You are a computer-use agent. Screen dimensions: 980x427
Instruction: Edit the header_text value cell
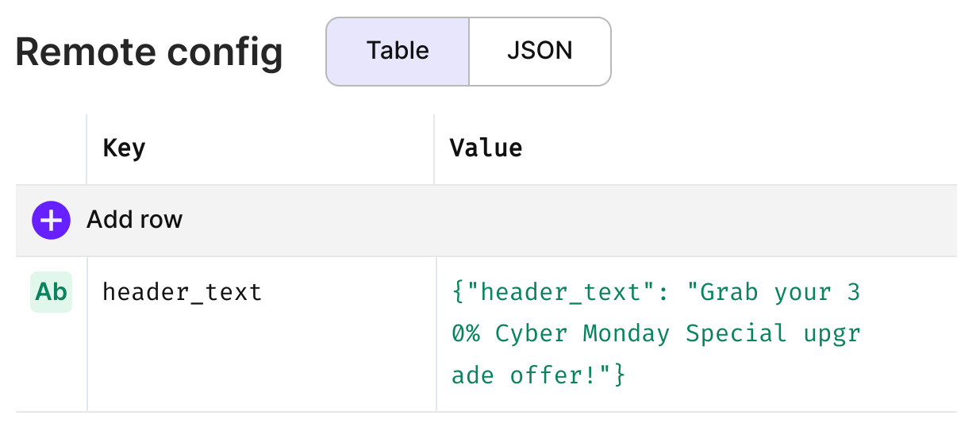(697, 334)
